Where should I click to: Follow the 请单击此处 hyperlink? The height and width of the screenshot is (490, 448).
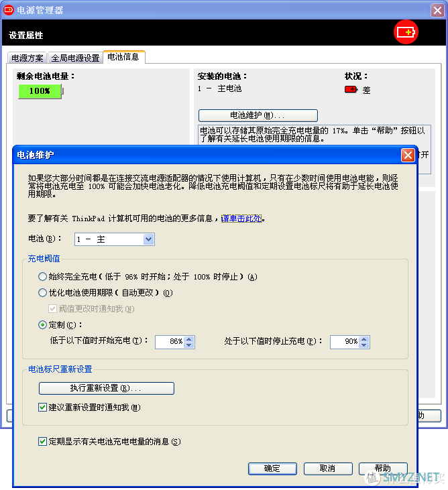point(241,219)
